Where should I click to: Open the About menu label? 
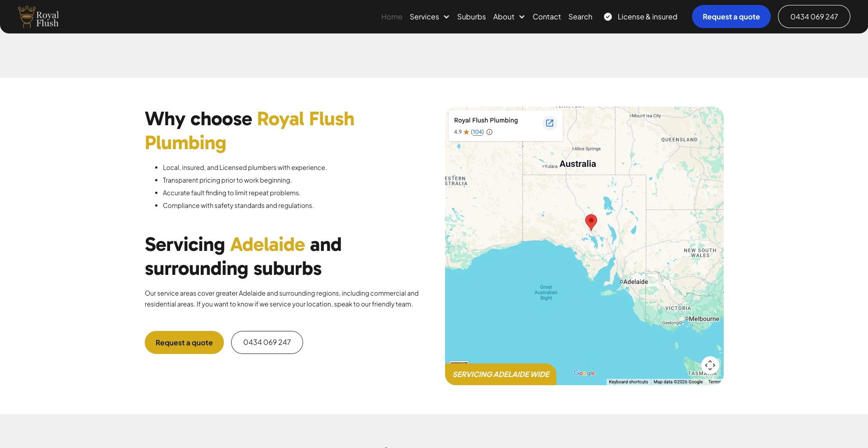tap(504, 17)
